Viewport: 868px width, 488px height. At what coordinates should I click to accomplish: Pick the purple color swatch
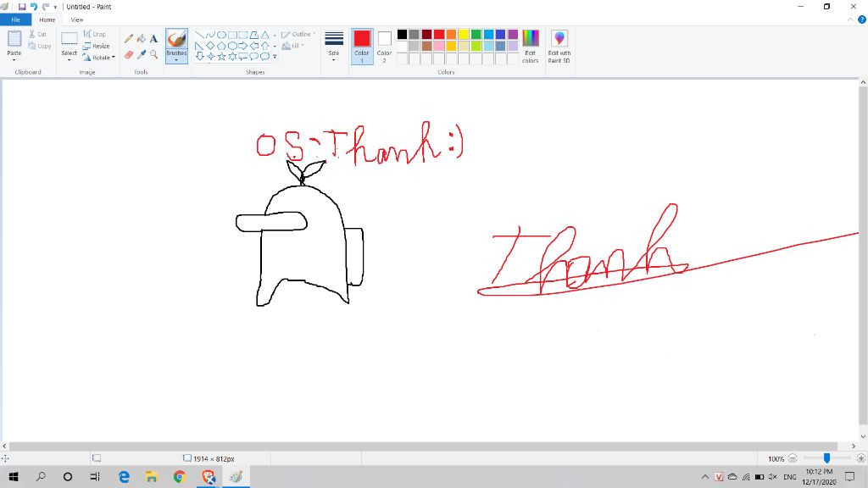513,34
